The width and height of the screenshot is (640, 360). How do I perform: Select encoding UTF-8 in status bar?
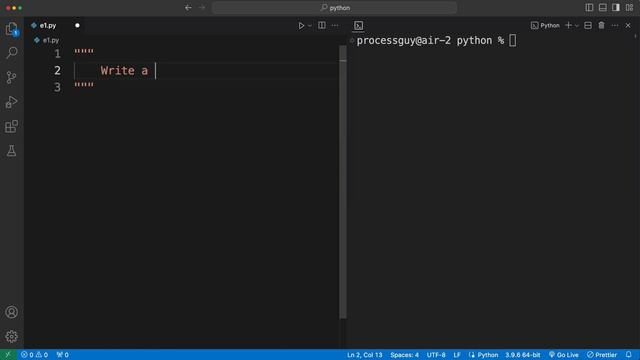(436, 355)
